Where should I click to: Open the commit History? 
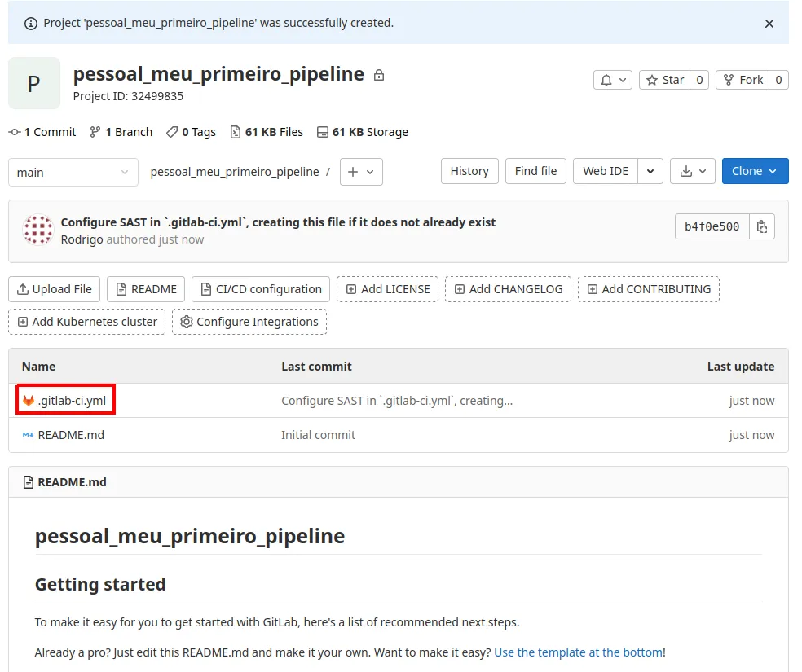tap(469, 171)
